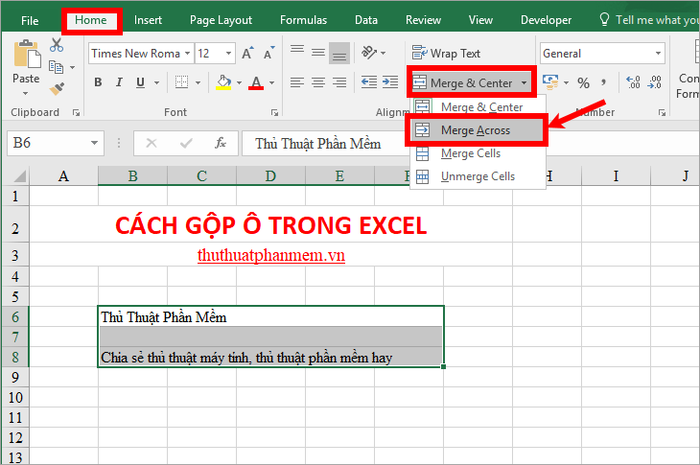
Task: Open the Times New Roman font dropdown
Action: tap(188, 54)
